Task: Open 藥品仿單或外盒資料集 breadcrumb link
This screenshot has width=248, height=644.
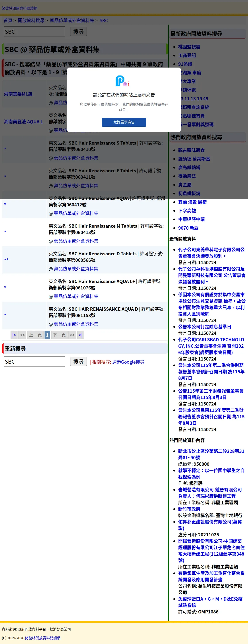Action: (x=72, y=21)
